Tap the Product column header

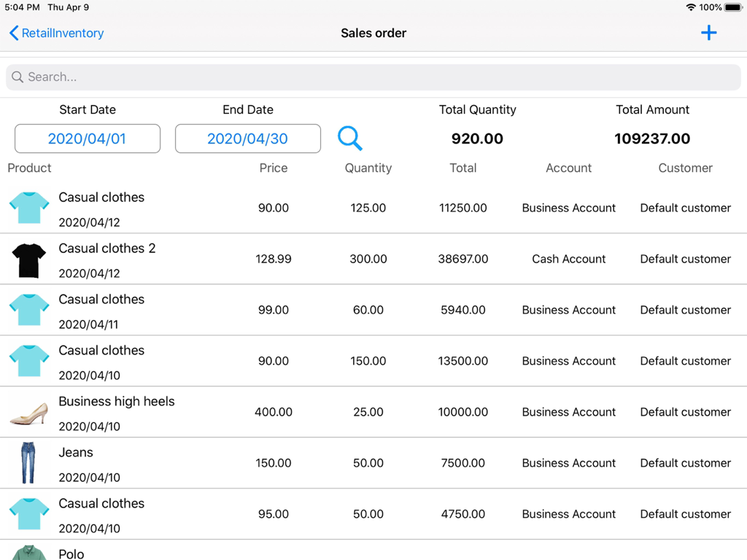pos(29,168)
